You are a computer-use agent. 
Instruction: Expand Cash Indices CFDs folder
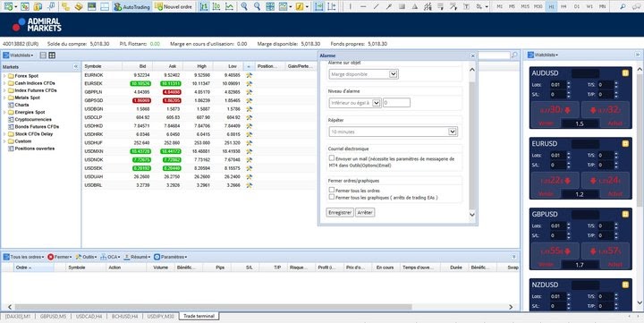point(4,83)
